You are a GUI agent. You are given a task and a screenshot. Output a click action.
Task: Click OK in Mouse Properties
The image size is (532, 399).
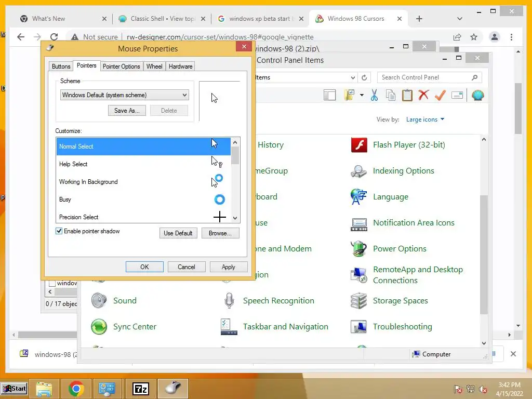(x=144, y=267)
